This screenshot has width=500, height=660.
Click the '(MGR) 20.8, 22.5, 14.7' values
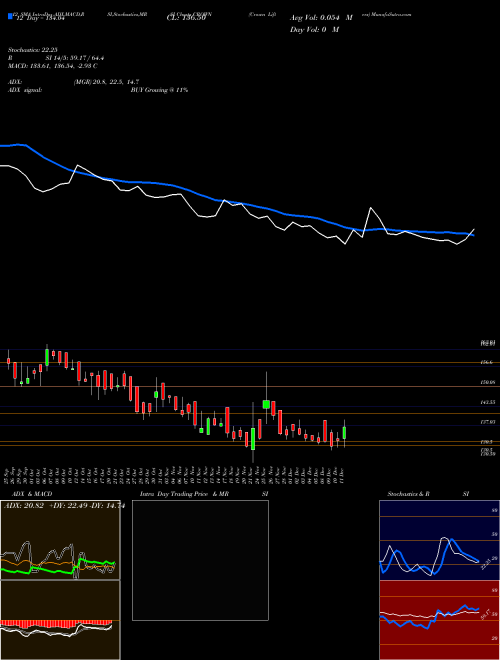point(106,82)
